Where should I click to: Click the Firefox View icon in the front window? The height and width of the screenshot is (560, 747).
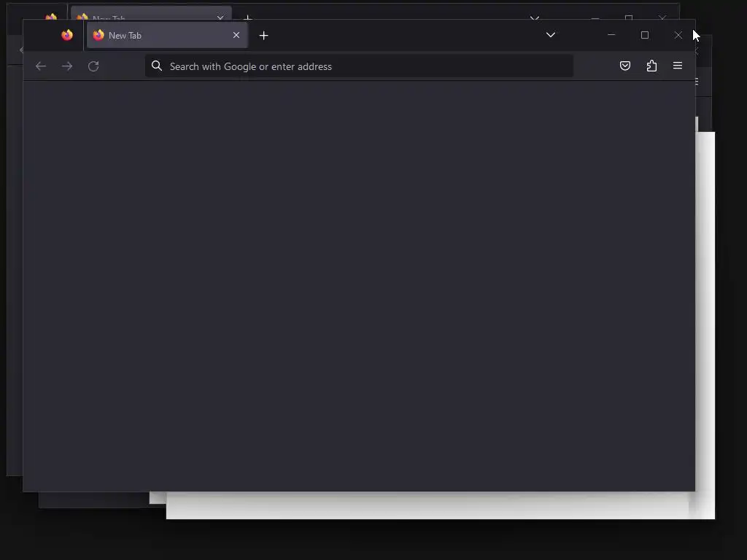(67, 35)
